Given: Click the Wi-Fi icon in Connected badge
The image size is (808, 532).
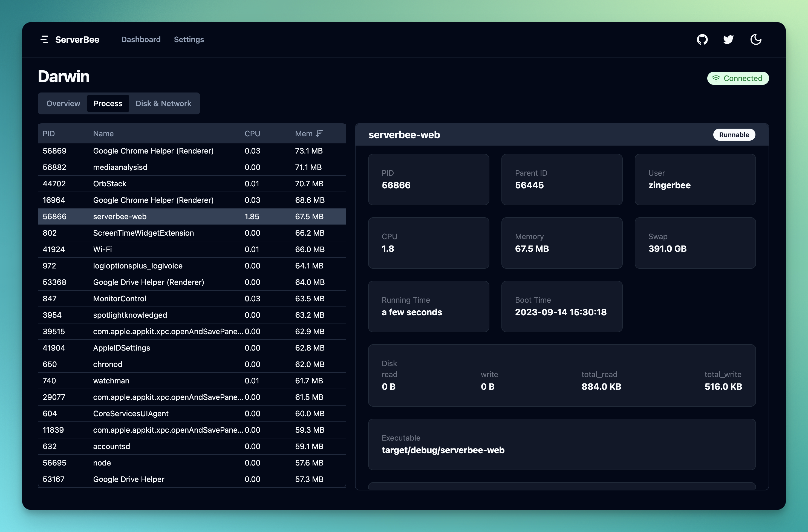Looking at the screenshot, I should click(x=716, y=79).
